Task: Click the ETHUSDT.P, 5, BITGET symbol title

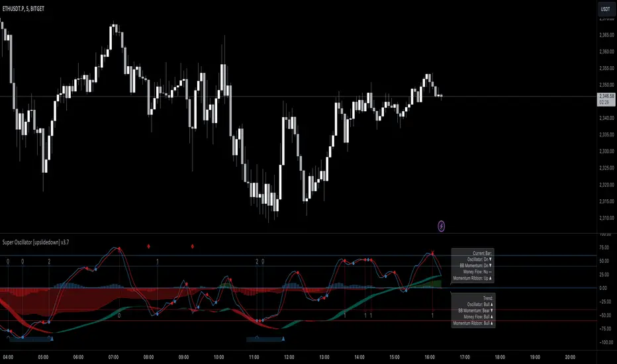Action: 23,9
